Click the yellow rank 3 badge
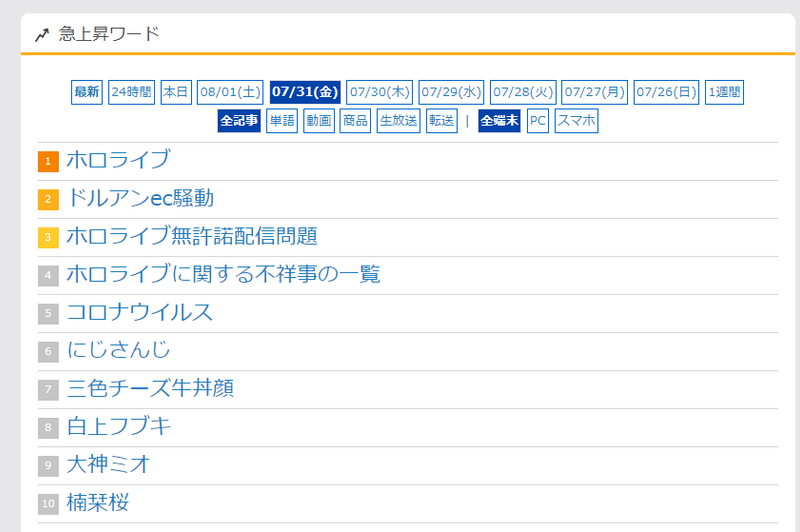The width and height of the screenshot is (800, 532). pos(48,238)
